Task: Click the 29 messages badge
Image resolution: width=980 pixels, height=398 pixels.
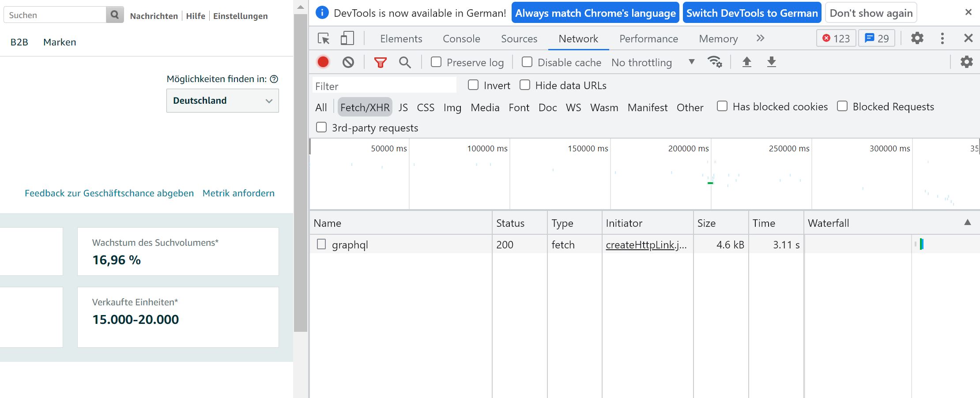Action: (x=877, y=38)
